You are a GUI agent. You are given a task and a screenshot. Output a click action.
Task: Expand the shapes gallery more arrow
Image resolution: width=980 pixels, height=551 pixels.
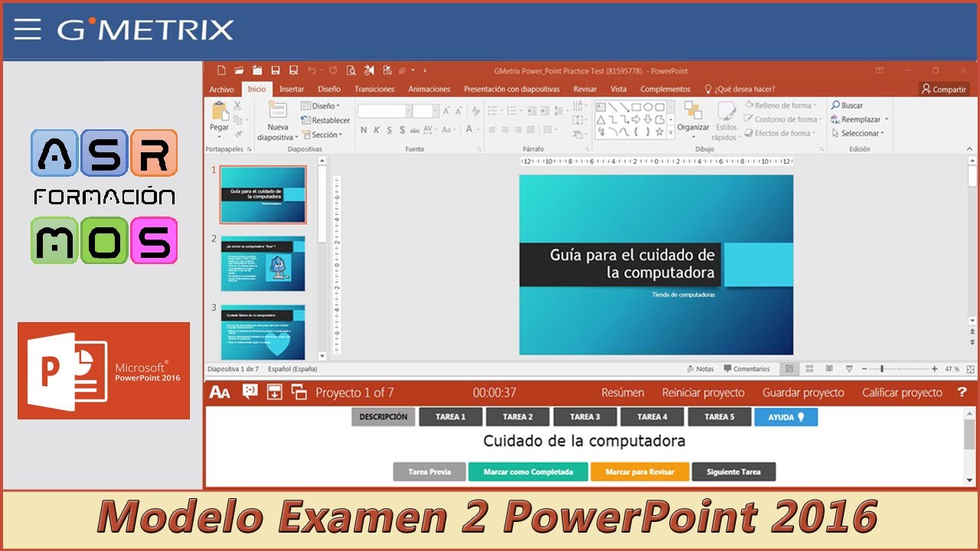[x=671, y=133]
